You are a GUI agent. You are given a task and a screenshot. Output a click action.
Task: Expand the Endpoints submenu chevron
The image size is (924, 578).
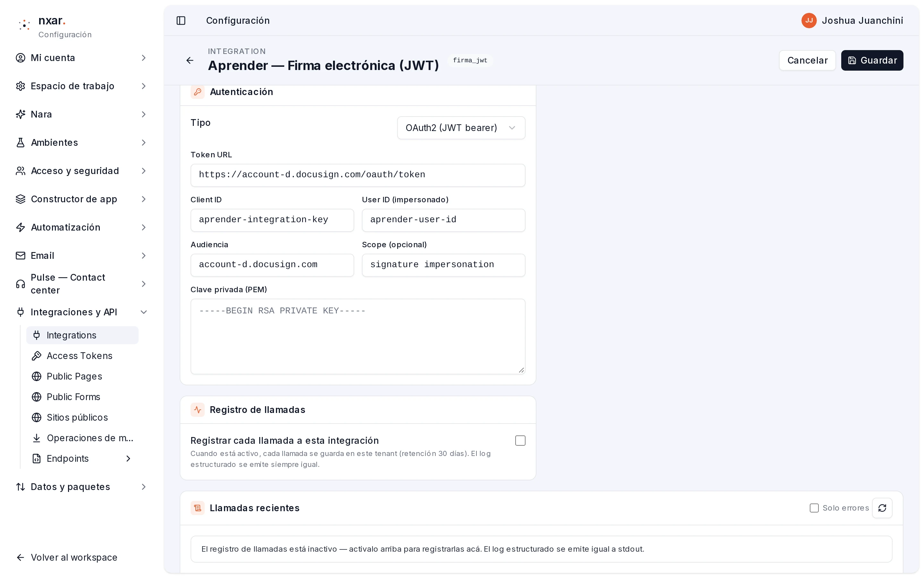click(x=128, y=459)
